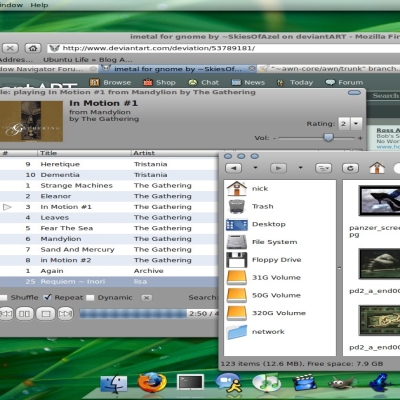Click the Firefox URL address field
Screen dimensions: 400x400
pyautogui.click(x=223, y=48)
